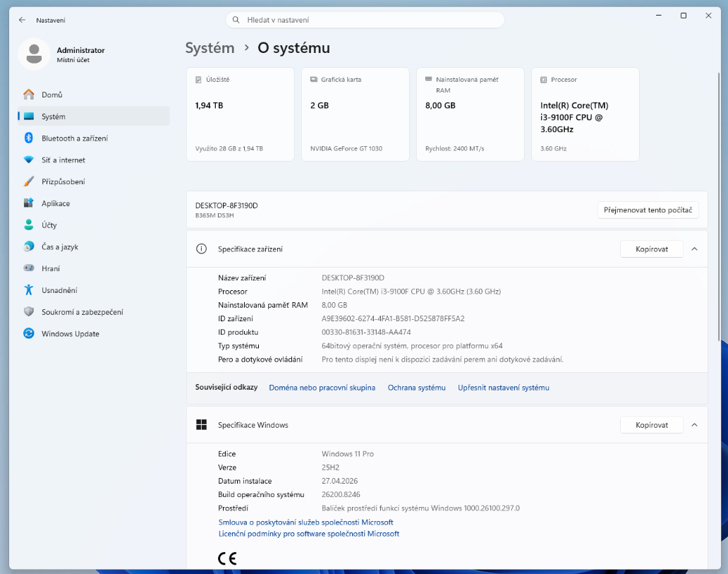The width and height of the screenshot is (728, 574).
Task: Collapse the Specifikace zařízení section chevron
Action: coord(695,249)
